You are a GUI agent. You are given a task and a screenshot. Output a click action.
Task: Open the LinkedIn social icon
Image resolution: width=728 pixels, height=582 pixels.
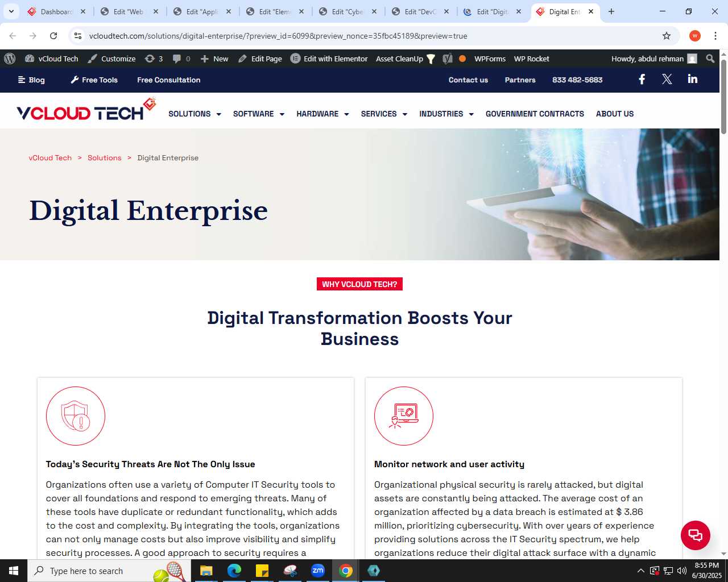692,79
